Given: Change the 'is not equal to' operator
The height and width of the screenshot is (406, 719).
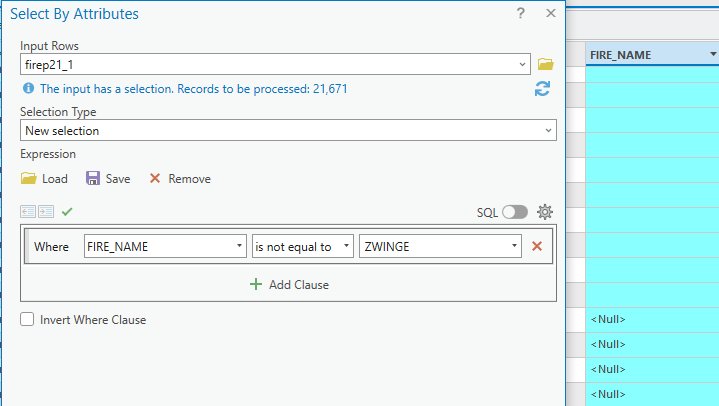Looking at the screenshot, I should coord(303,246).
